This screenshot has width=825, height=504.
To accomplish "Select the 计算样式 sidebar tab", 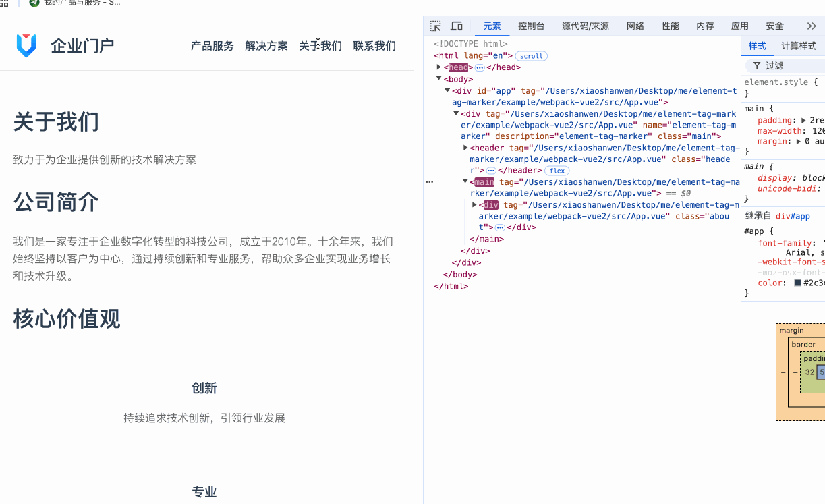I will 799,46.
